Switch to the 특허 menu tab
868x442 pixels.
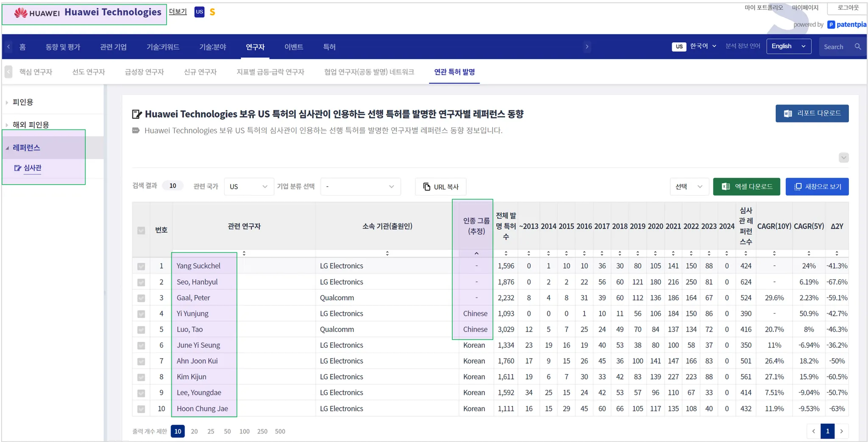tap(329, 47)
